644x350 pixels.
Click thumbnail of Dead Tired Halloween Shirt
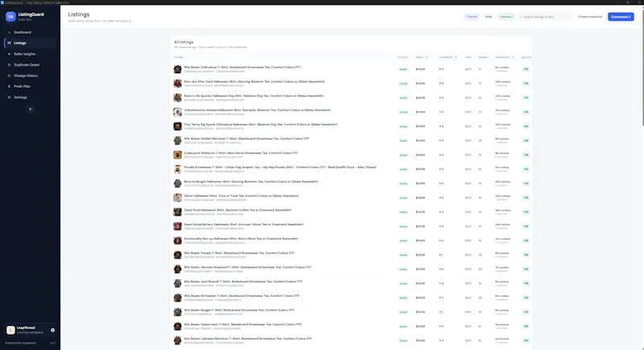(177, 212)
